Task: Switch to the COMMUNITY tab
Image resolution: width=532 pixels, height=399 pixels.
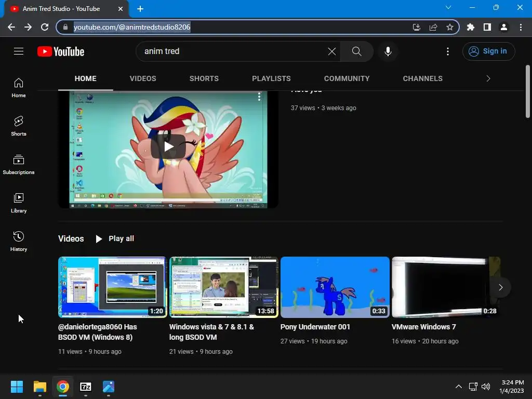Action: coord(347,78)
